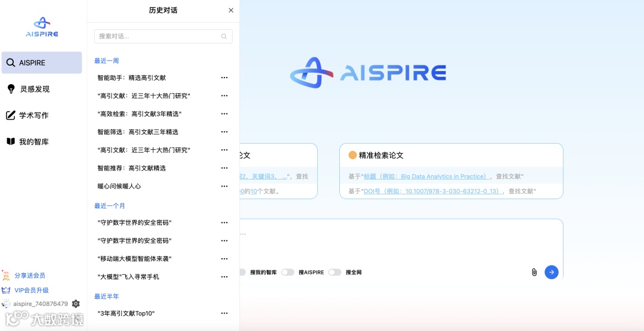The height and width of the screenshot is (331, 644).
Task: Open more options for 移动端大模型智能体来袭
Action: pos(224,259)
